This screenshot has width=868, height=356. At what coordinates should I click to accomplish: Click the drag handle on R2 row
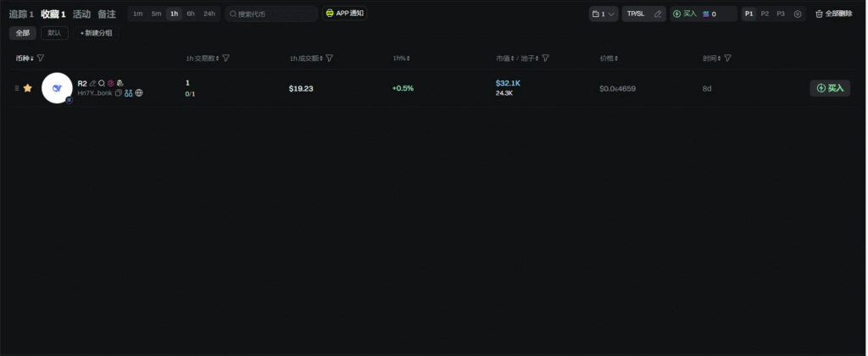(x=16, y=88)
